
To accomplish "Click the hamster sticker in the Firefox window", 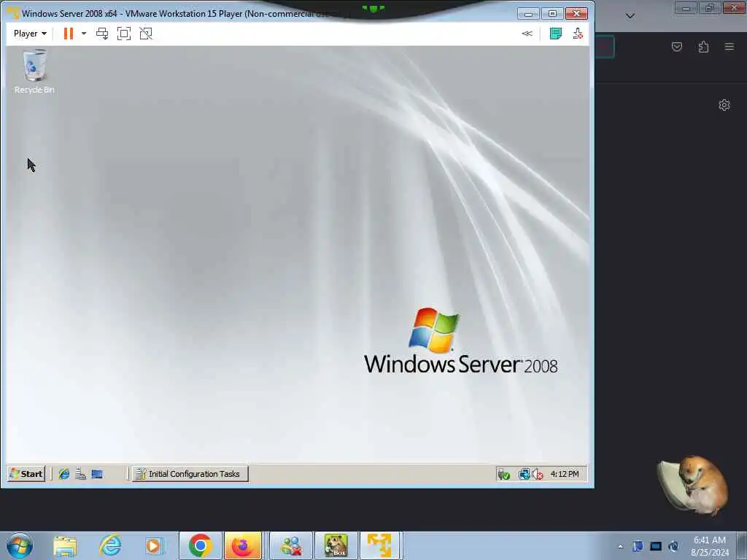I will tap(693, 485).
